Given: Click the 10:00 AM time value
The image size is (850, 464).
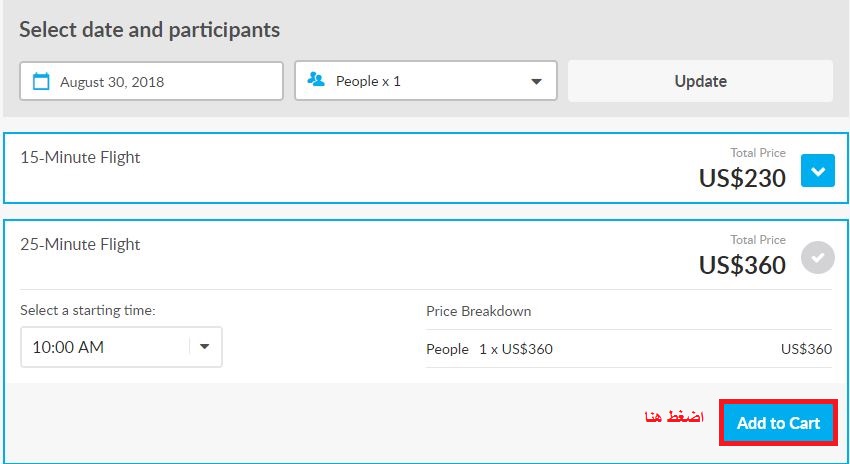Looking at the screenshot, I should tap(68, 347).
